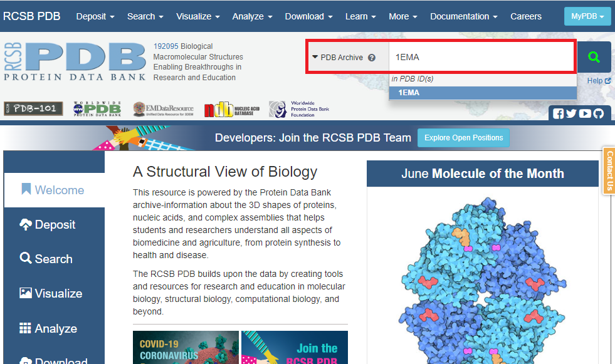Click the green magnifier search button
Image resolution: width=615 pixels, height=364 pixels.
tap(594, 57)
